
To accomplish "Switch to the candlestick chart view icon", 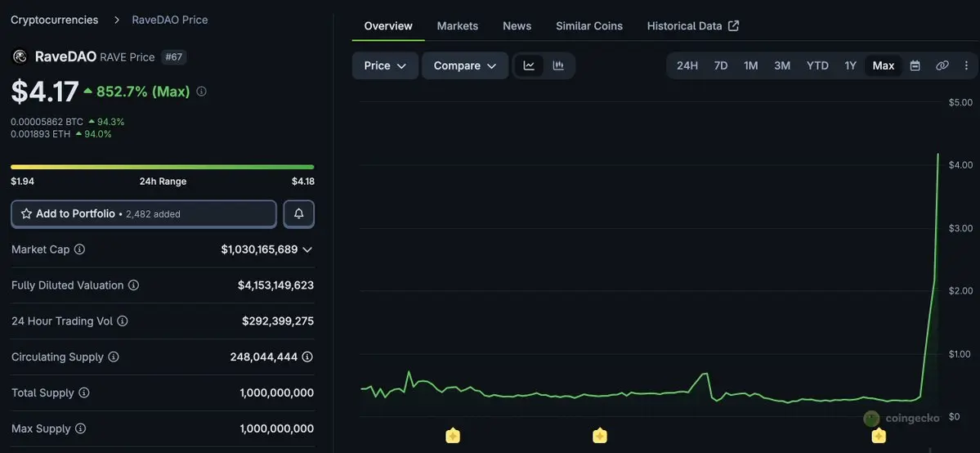I will click(559, 65).
